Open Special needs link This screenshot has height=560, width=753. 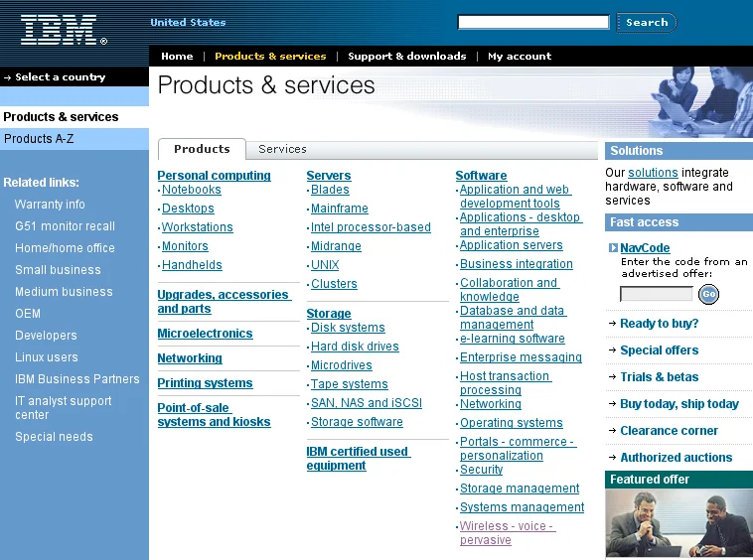pos(54,437)
